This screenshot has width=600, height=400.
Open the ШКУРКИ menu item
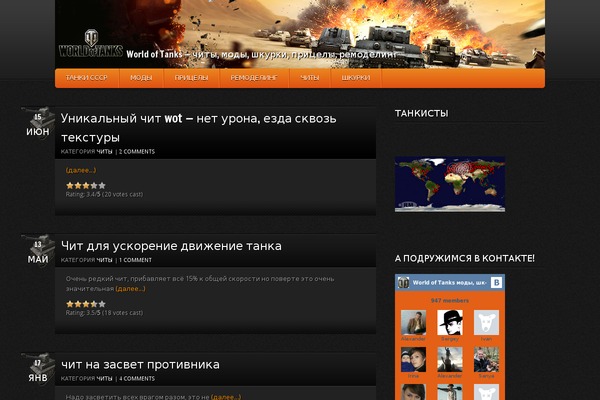pos(356,78)
